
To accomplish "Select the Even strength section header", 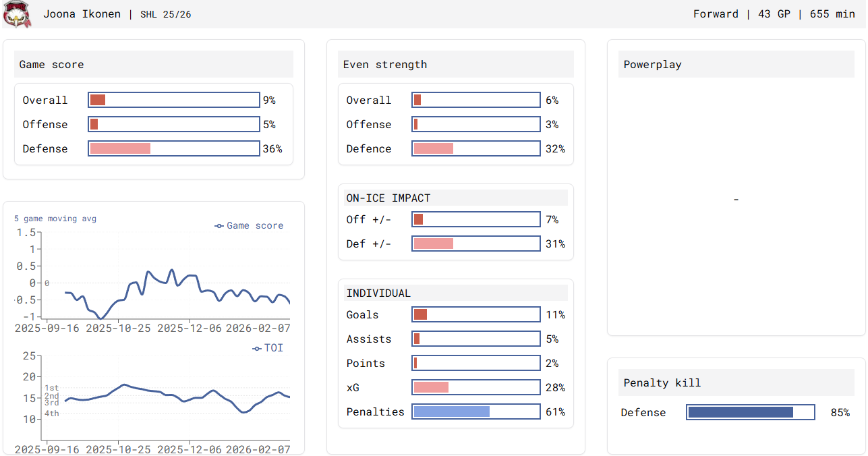I will click(x=455, y=65).
